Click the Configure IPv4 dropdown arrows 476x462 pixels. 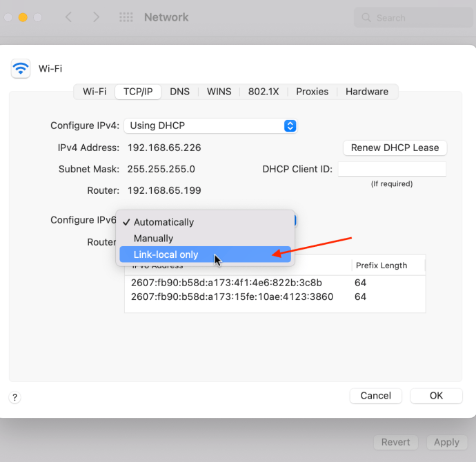(290, 125)
